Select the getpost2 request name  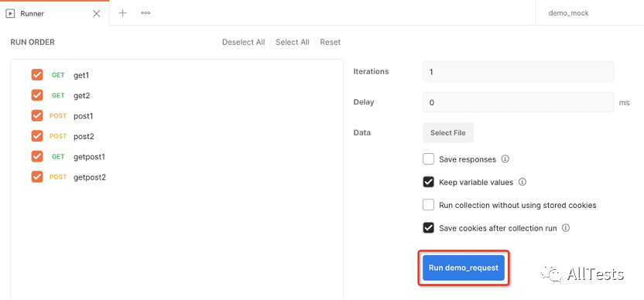[x=90, y=177]
